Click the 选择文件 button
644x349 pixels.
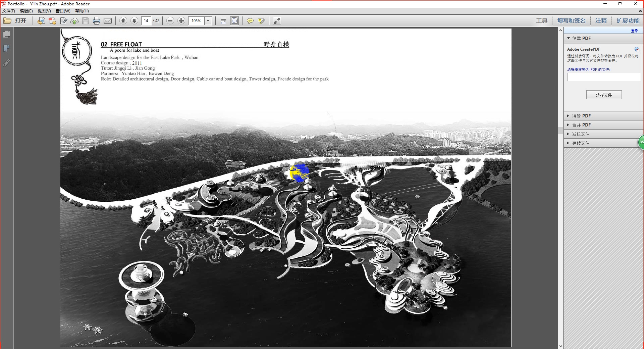[604, 95]
